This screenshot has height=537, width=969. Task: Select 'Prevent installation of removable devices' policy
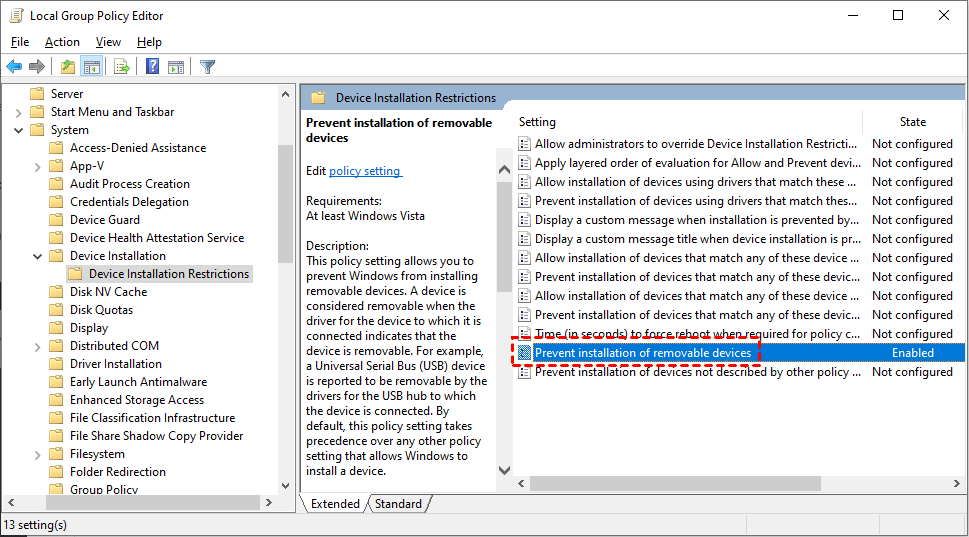pos(642,353)
